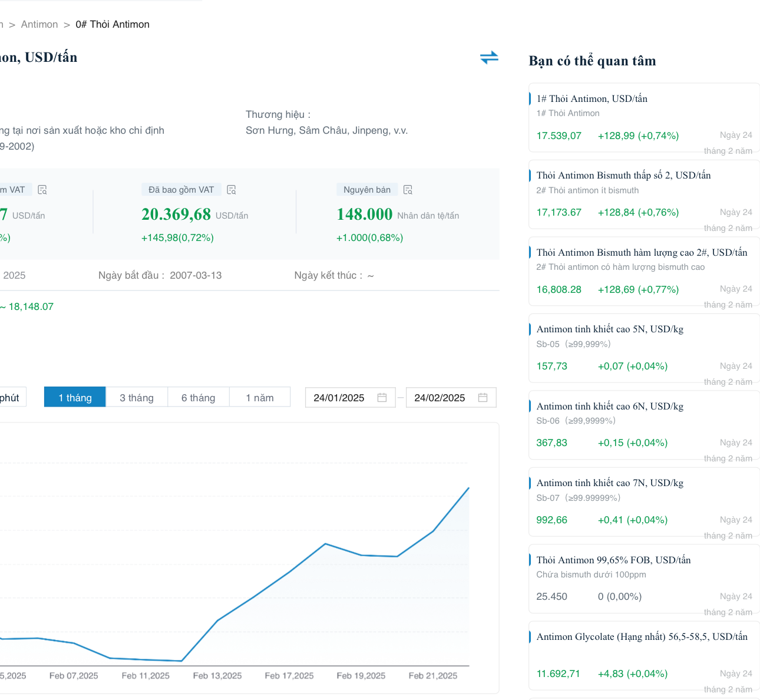
Task: Click the end date field 24/02/2025
Action: 440,398
